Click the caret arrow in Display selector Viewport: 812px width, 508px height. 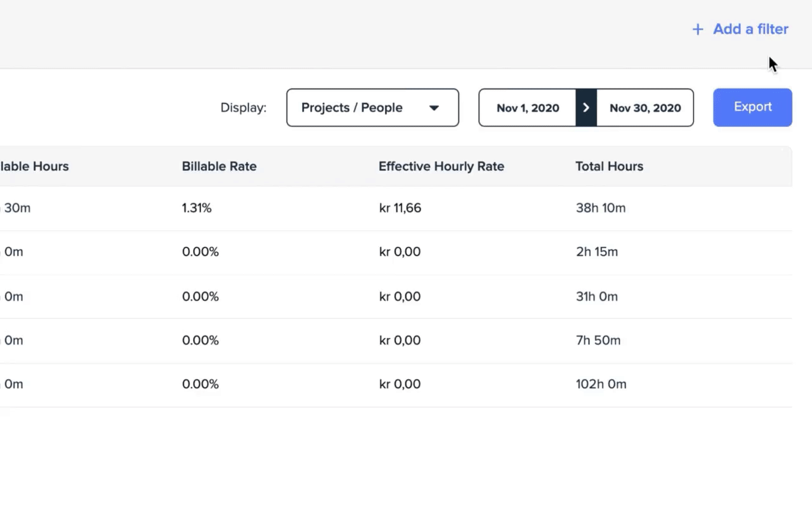[434, 108]
